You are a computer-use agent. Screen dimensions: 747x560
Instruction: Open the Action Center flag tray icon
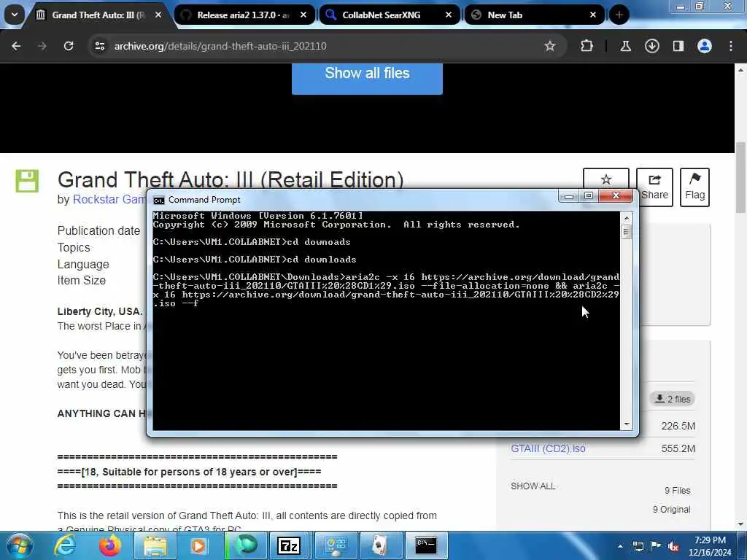[656, 546]
